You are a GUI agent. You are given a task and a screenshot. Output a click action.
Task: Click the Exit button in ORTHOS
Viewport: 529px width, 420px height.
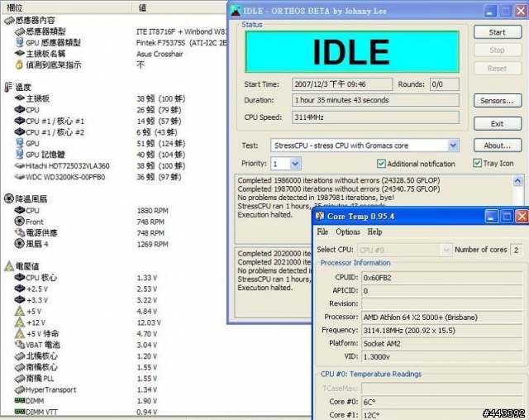(498, 124)
